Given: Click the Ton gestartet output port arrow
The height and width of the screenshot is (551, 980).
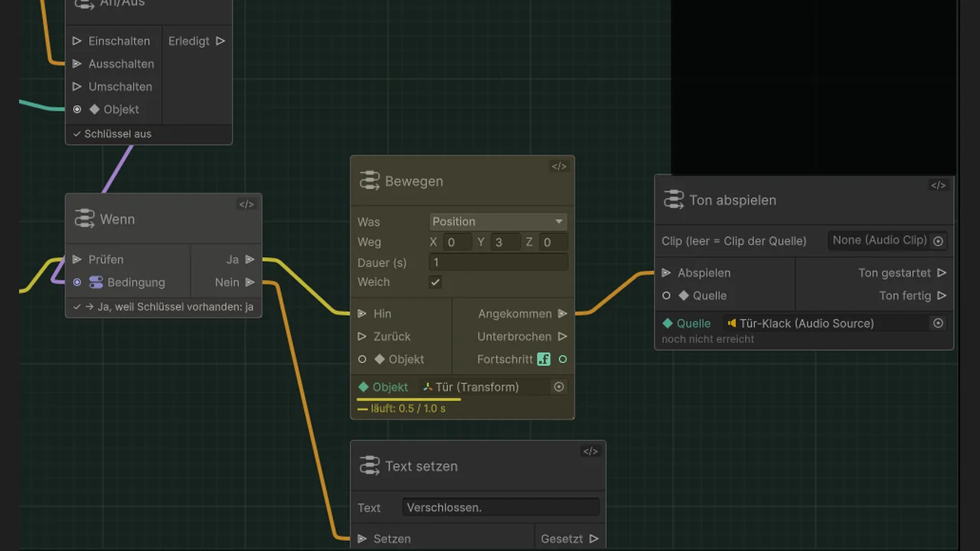Looking at the screenshot, I should pos(942,273).
